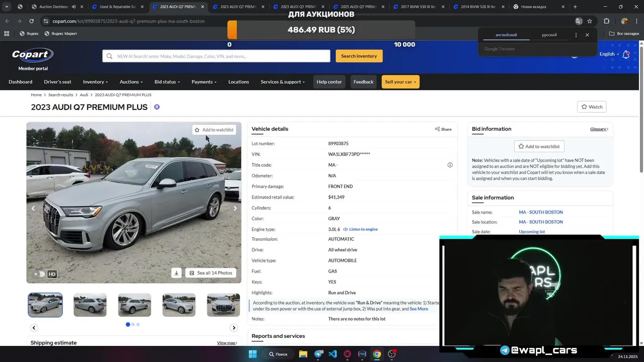Viewport: 644px width, 362px height.
Task: Expand the Services & support menu
Action: [x=283, y=82]
